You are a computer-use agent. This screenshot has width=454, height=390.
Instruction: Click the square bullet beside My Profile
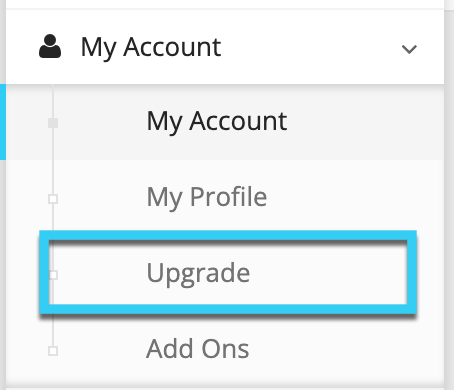click(x=53, y=199)
